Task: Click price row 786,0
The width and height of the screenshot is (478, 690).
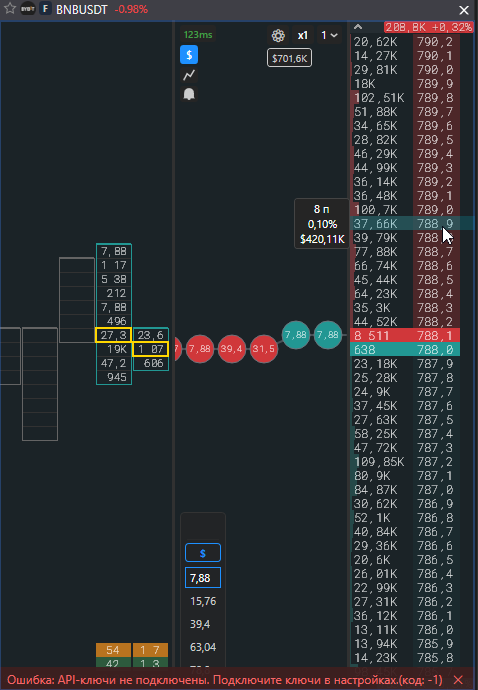Action: click(405, 630)
